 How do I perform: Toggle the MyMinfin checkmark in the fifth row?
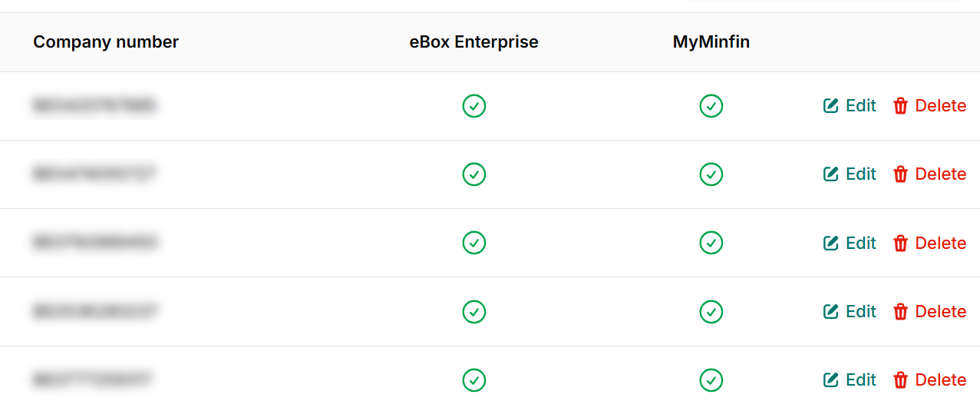711,380
